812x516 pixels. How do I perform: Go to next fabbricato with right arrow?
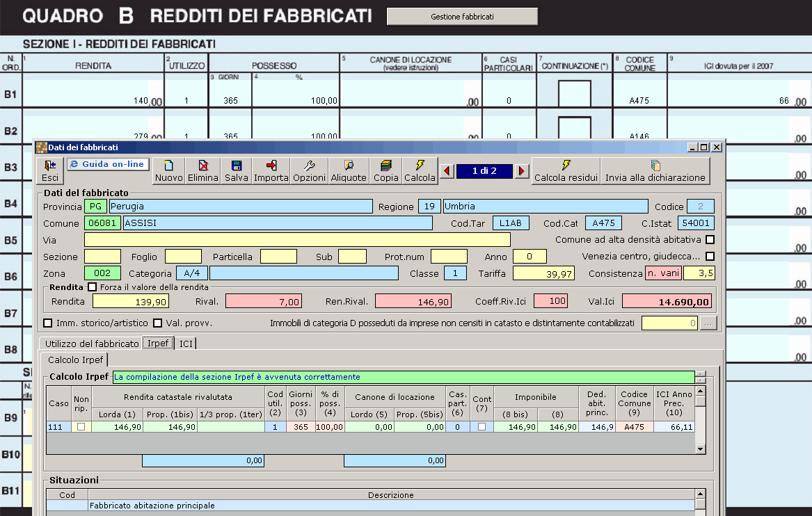point(521,171)
